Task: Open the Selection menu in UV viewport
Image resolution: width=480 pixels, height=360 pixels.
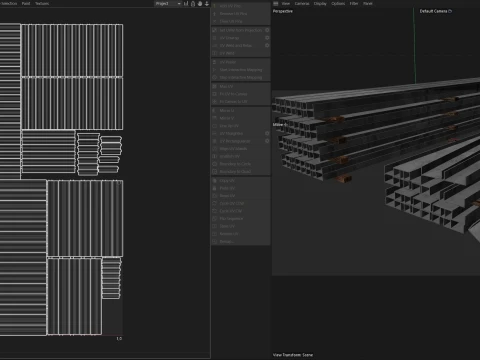Action: click(x=9, y=3)
